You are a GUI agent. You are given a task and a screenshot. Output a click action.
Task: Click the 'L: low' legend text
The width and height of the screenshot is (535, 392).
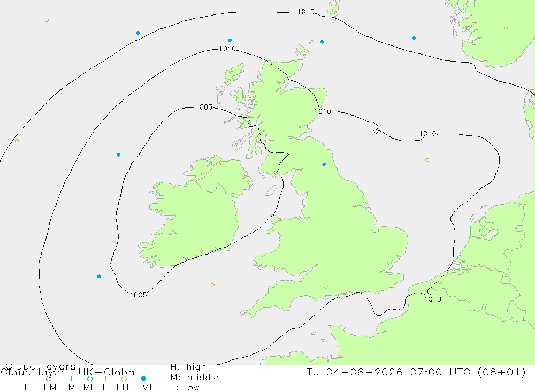(185, 388)
